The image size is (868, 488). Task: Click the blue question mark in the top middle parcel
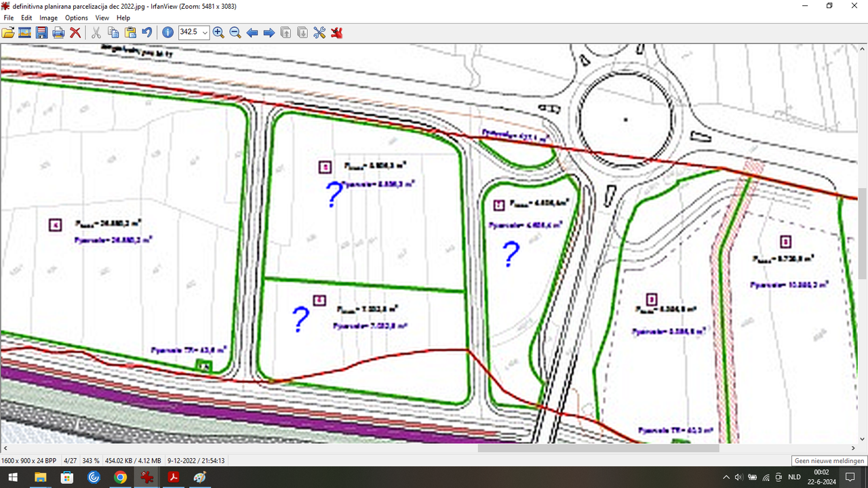coord(334,195)
